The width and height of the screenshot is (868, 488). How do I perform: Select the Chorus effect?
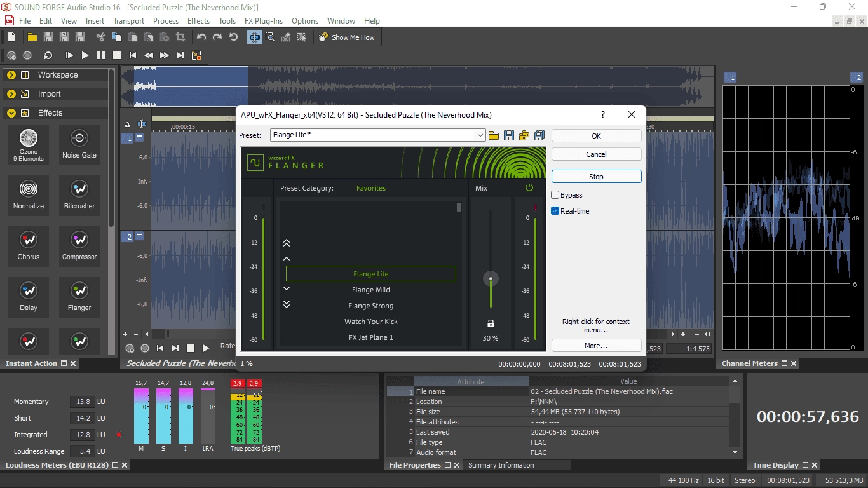[x=29, y=246]
